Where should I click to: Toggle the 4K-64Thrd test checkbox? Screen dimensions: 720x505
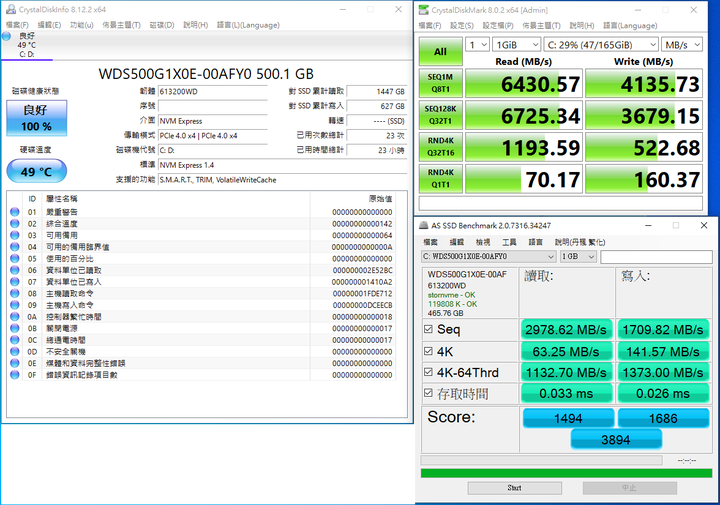(428, 372)
